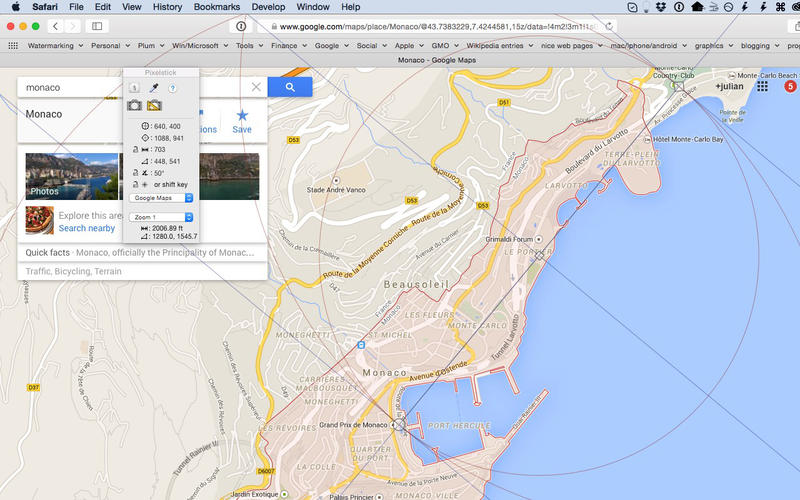This screenshot has height=500, width=800.
Task: Click the camera with ruler icon in Pixelstick
Action: 154,105
